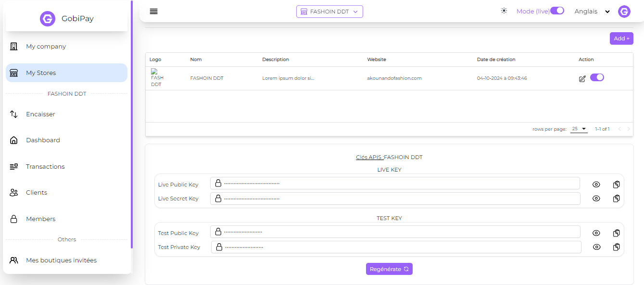Viewport: 644px width, 285px height.
Task: Go to previous table page arrow
Action: click(619, 129)
